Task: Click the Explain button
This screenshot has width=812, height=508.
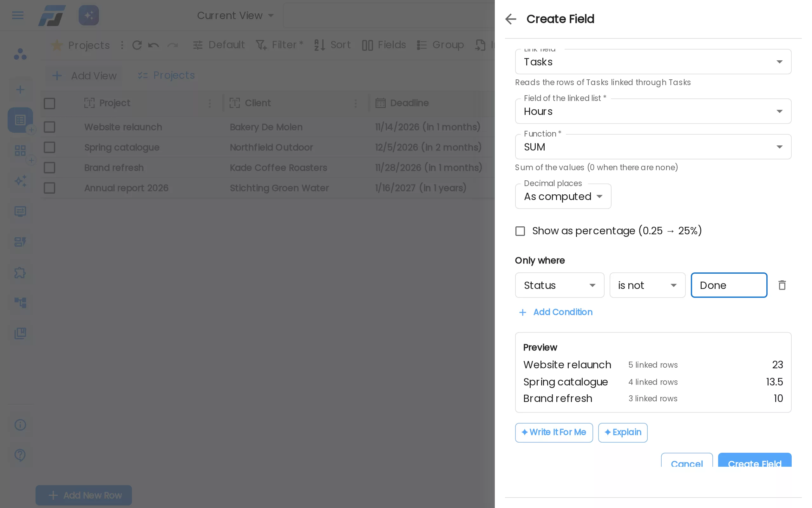Action: click(x=622, y=432)
